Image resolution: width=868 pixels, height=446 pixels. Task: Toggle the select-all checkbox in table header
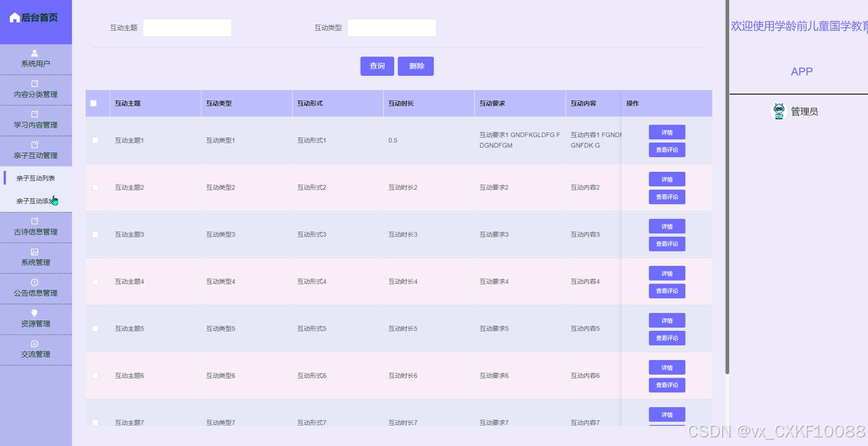93,103
